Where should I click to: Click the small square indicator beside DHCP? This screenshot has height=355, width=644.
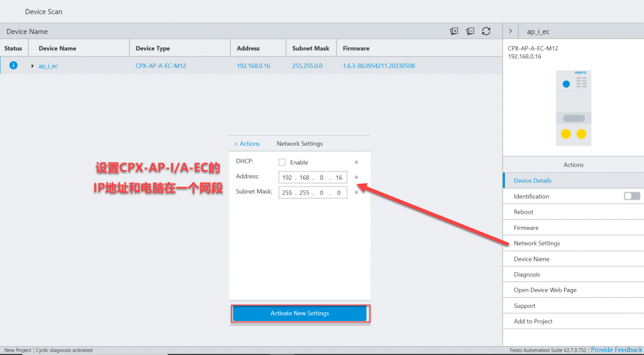click(356, 162)
